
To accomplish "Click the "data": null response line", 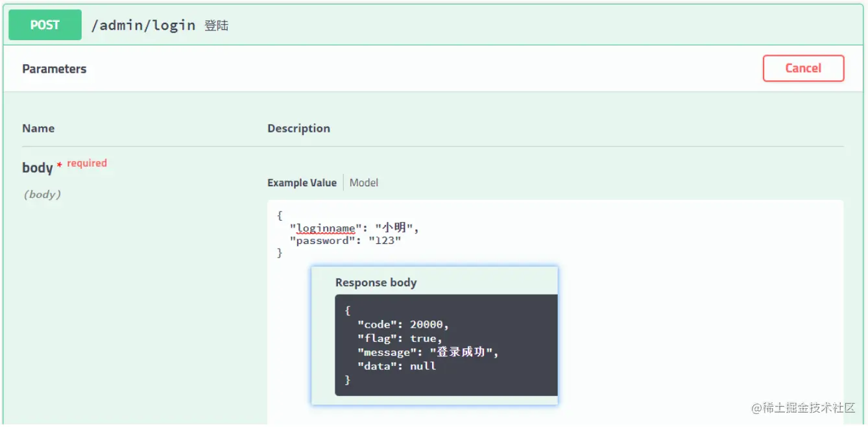I will tap(396, 366).
